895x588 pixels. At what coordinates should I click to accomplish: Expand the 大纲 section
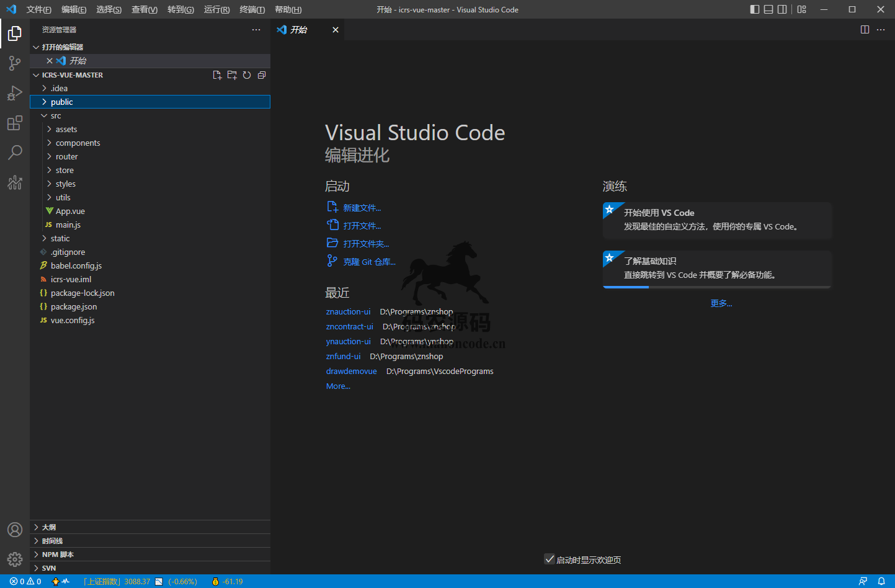150,527
